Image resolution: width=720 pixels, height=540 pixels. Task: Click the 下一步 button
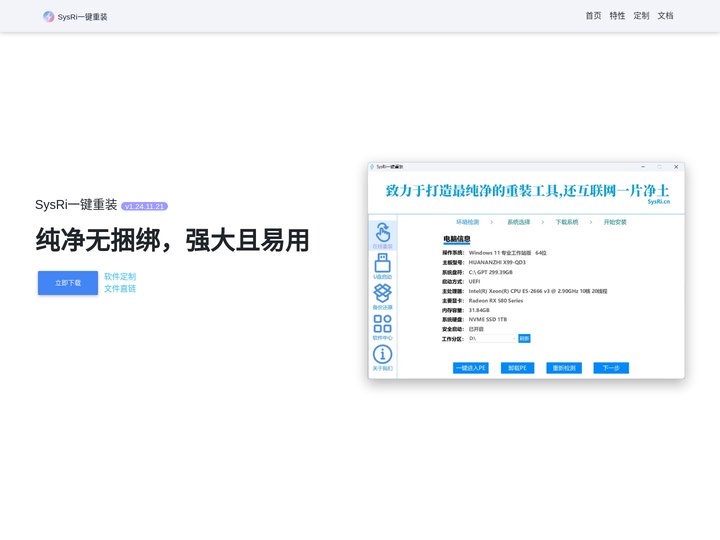click(611, 368)
